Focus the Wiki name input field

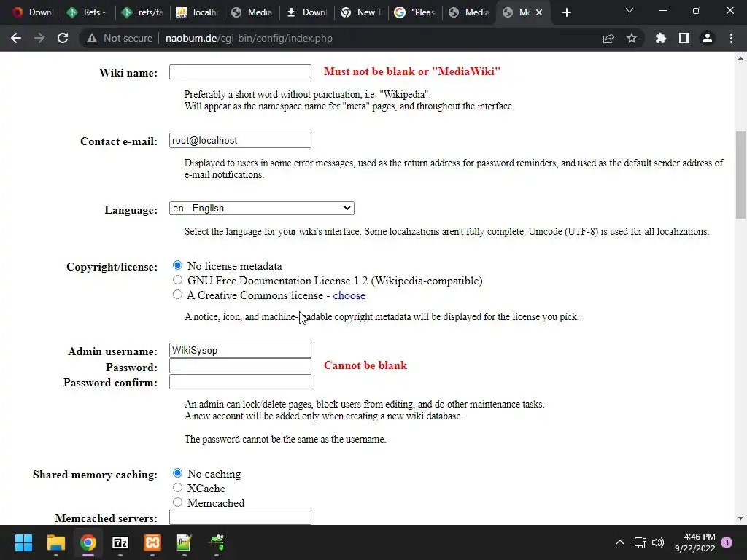[x=240, y=72]
